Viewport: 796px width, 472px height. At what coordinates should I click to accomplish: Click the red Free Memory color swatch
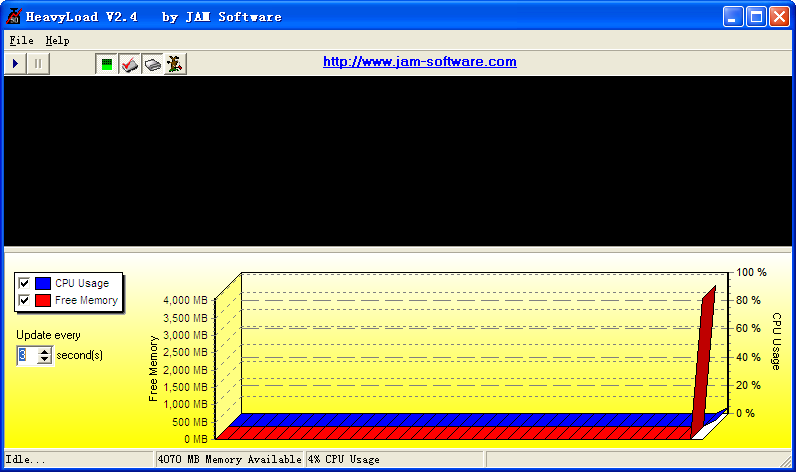pos(43,300)
